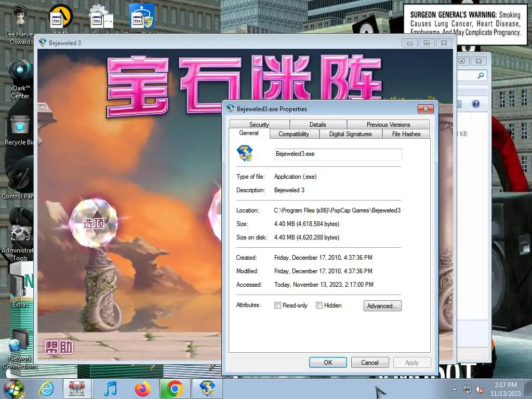Open the Compatibility tab
The height and width of the screenshot is (399, 532).
[x=294, y=134]
